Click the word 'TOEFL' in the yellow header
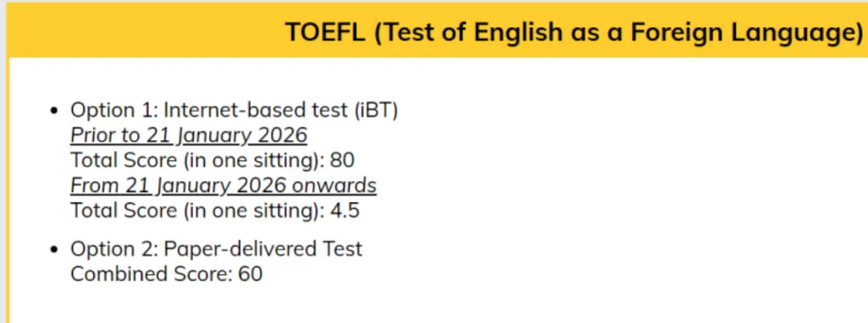 point(325,33)
